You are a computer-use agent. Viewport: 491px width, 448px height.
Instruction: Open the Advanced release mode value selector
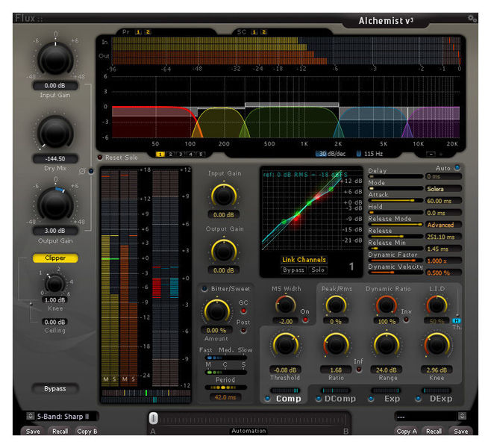pos(443,225)
